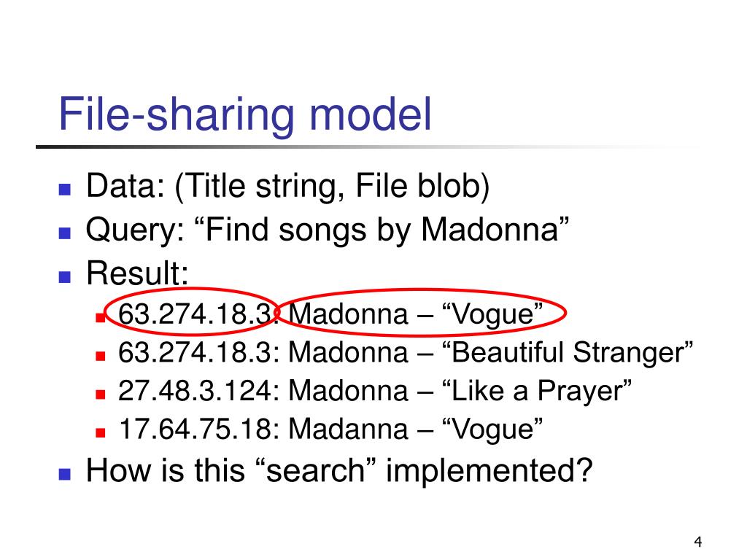Click the "Find songs by Madonna" query text
This screenshot has height=560, width=747.
click(387, 230)
